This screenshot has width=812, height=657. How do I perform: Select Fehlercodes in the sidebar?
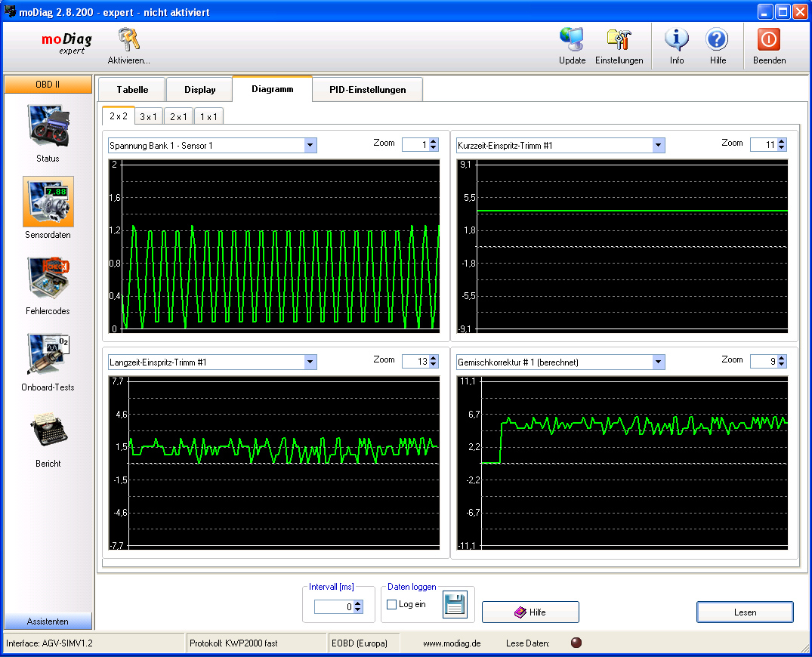point(48,279)
